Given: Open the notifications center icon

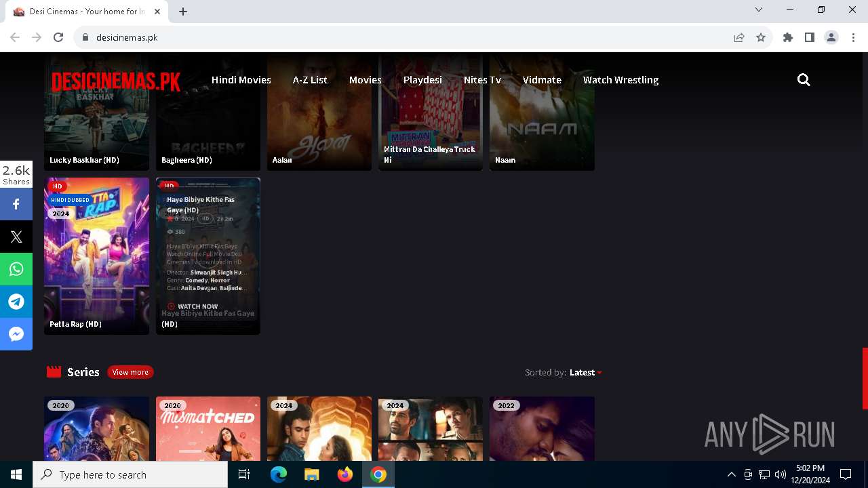Looking at the screenshot, I should (846, 474).
